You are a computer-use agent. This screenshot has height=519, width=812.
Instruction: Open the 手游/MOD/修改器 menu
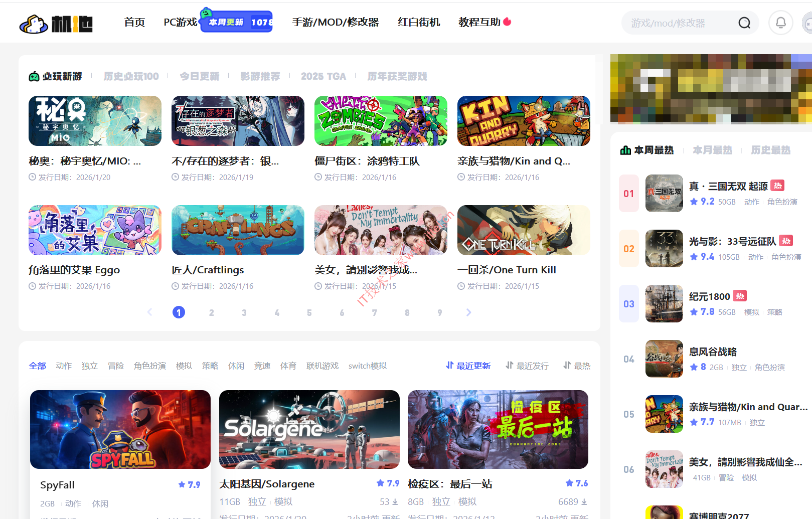point(335,22)
